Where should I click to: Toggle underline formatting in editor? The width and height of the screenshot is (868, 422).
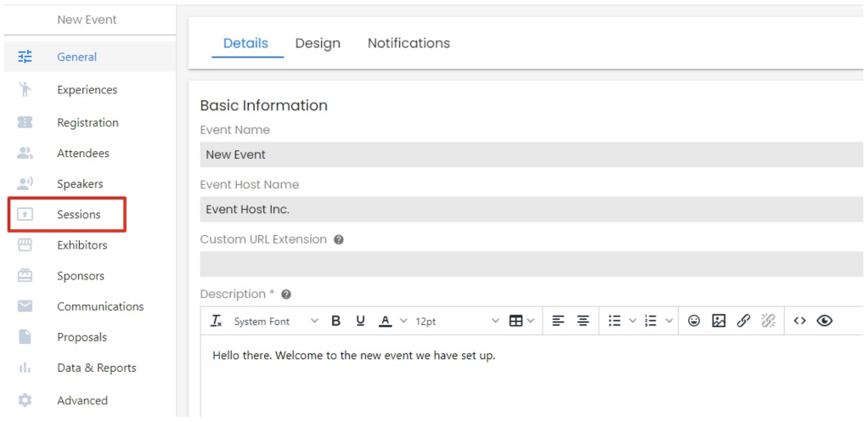[x=360, y=321]
